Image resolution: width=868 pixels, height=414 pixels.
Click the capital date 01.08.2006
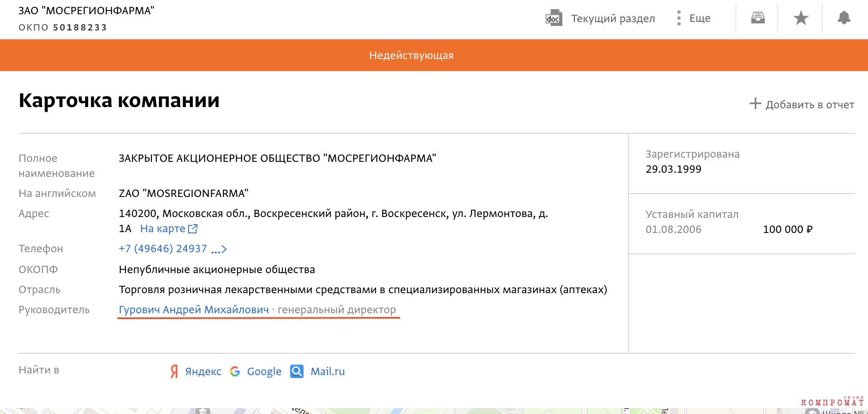pyautogui.click(x=674, y=229)
